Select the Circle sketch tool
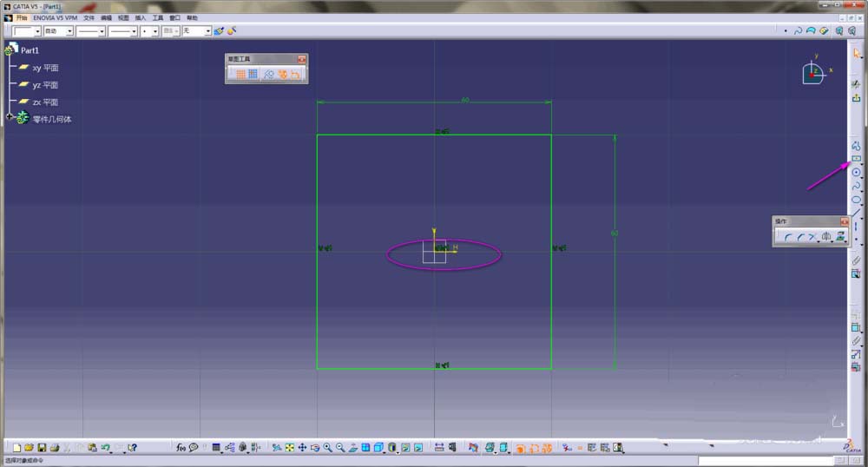This screenshot has width=868, height=467. pyautogui.click(x=857, y=172)
